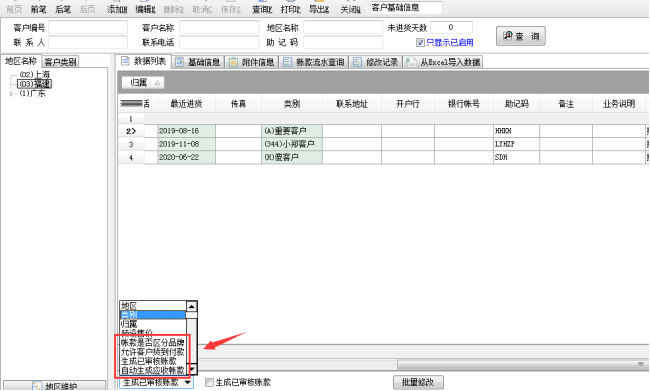Toggle 只显示已启用 checkbox
650x391 pixels.
420,43
